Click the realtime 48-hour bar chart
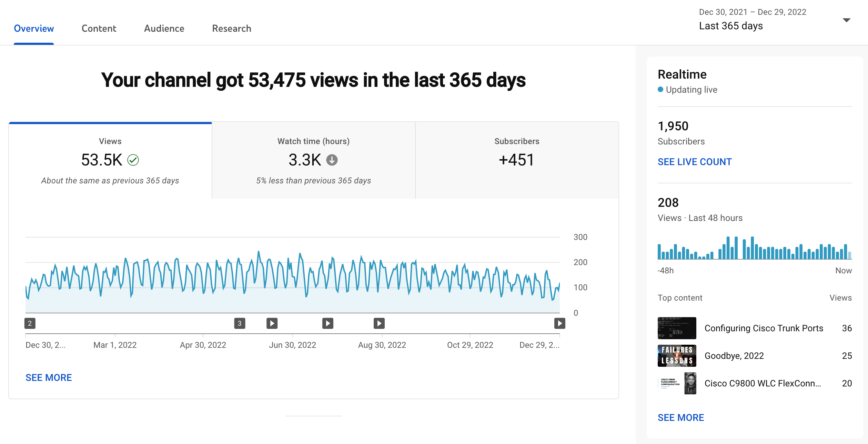 click(755, 248)
